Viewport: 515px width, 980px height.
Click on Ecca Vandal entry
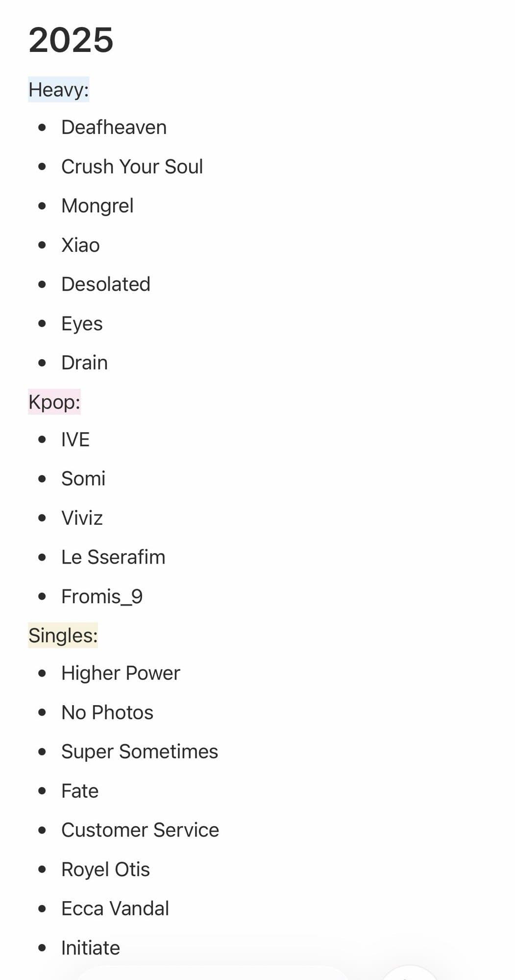point(115,908)
